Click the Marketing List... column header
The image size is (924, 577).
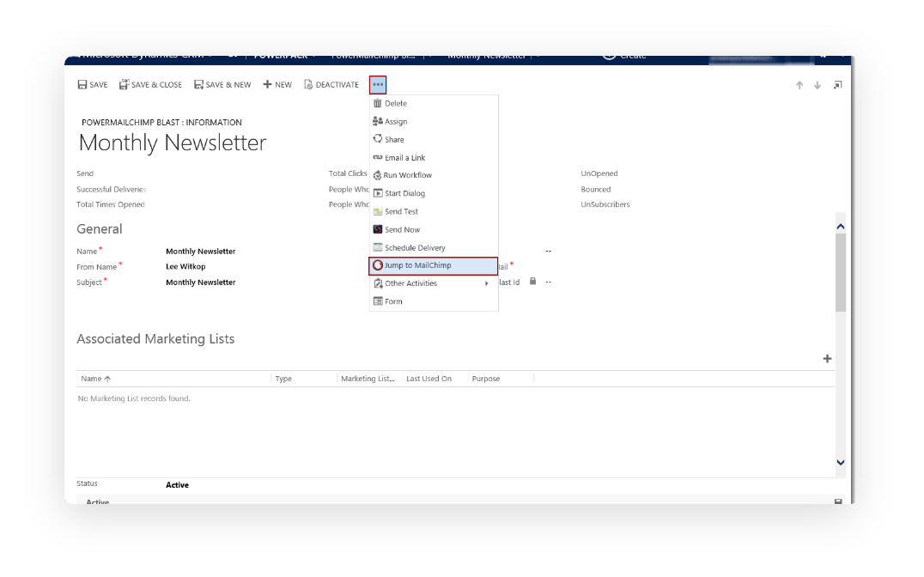point(368,379)
